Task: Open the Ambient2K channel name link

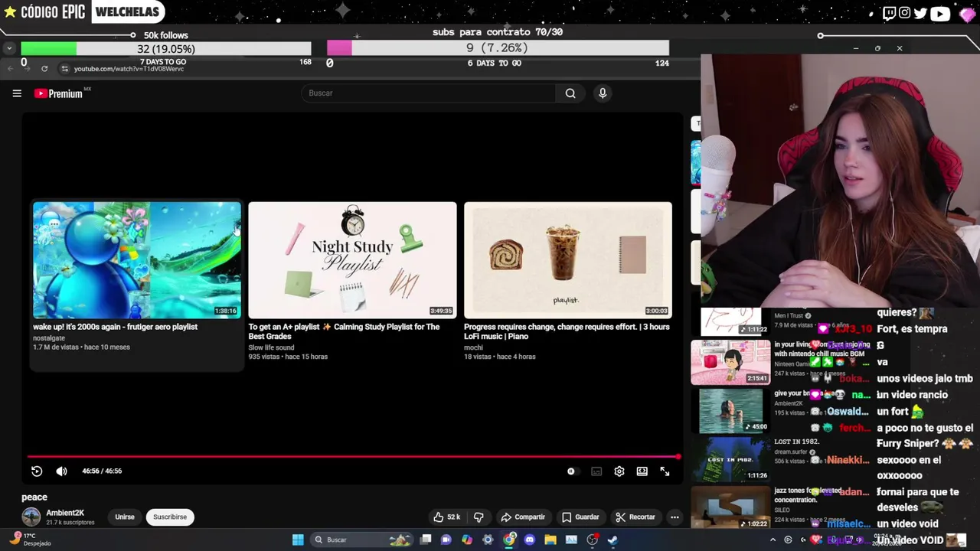Action: click(x=65, y=513)
